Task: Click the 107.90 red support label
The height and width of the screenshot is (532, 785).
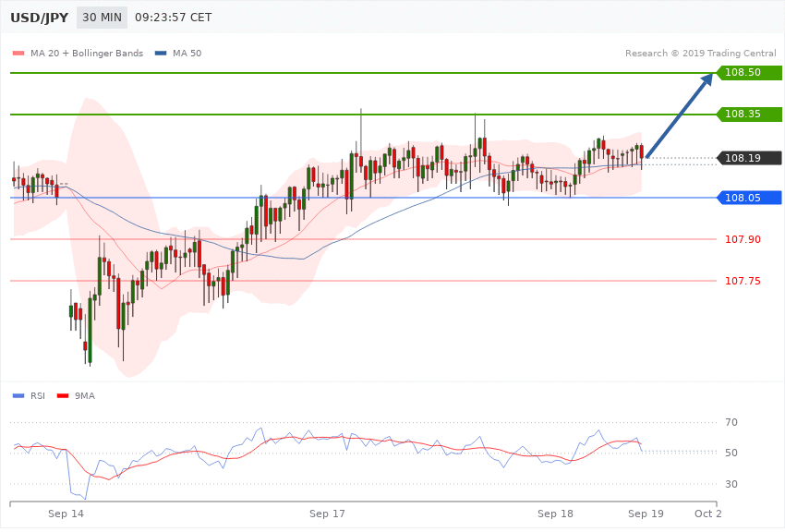Action: pyautogui.click(x=743, y=239)
